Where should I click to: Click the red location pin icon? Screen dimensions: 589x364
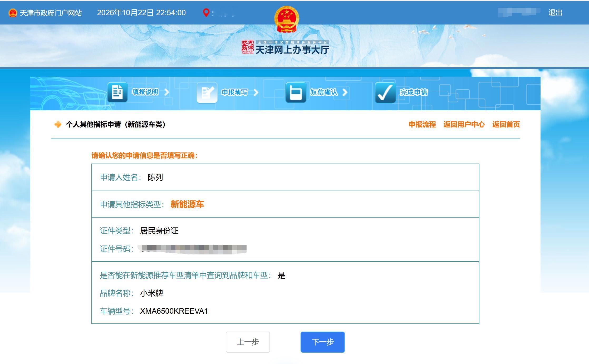coord(206,13)
